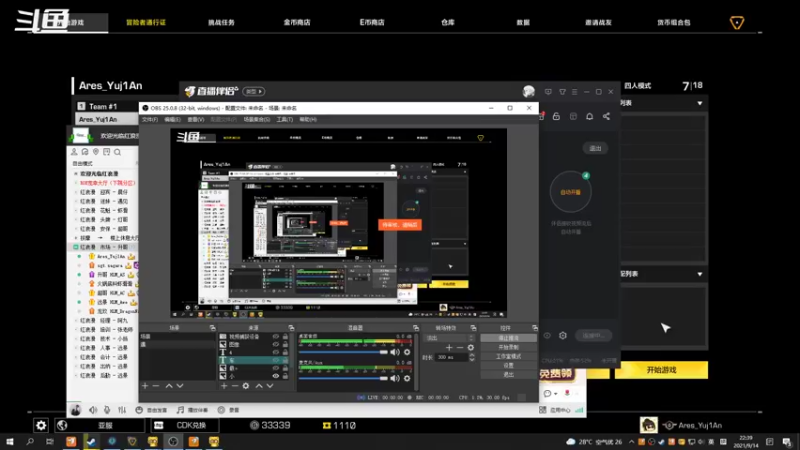800x450 pixels.
Task: Switch to 仓库 tab in game
Action: click(447, 22)
